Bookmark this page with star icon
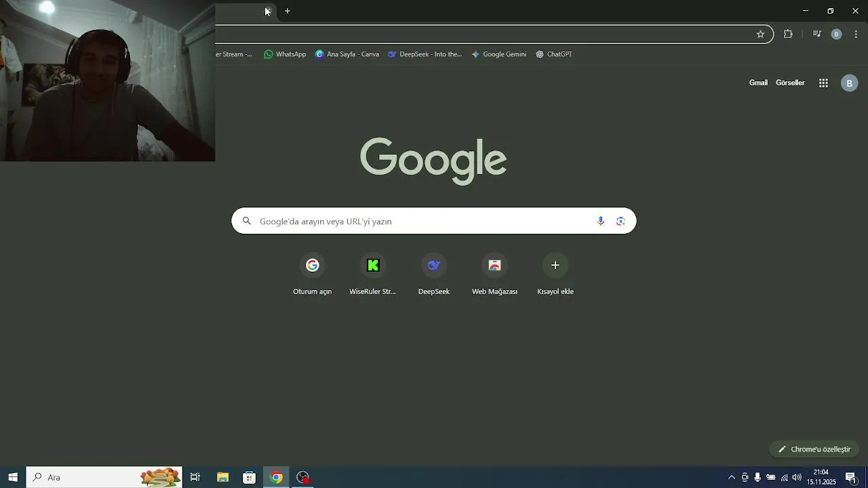The width and height of the screenshot is (868, 488). [x=760, y=34]
